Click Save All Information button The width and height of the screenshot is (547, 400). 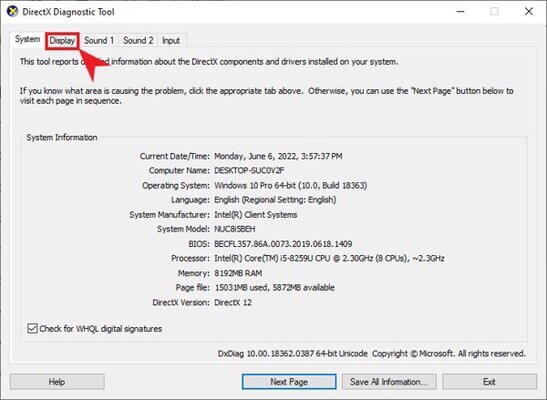pos(389,382)
